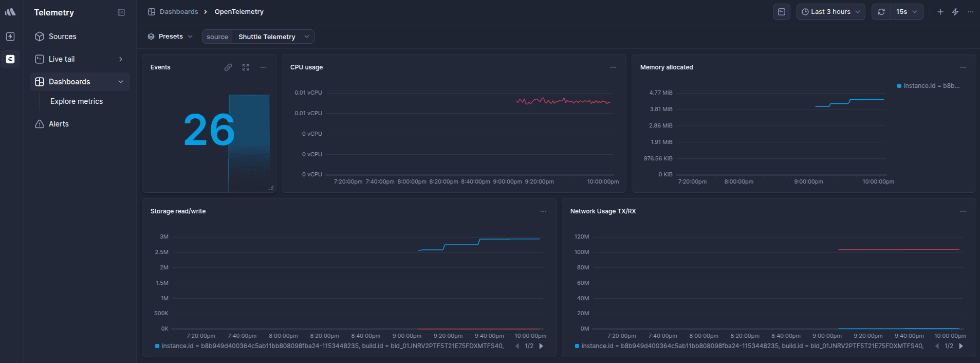Screen dimensions: 980x363
Task: Expand the Live tail sidebar item
Action: [x=121, y=59]
